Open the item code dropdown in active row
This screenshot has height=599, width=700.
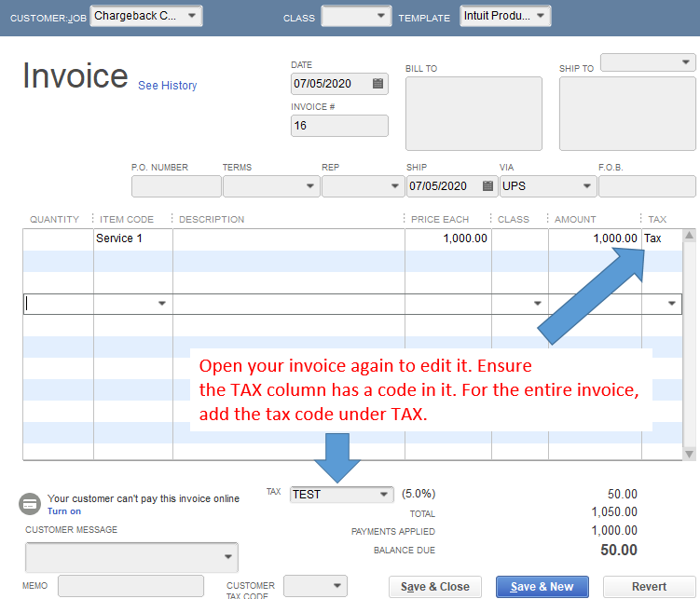162,304
